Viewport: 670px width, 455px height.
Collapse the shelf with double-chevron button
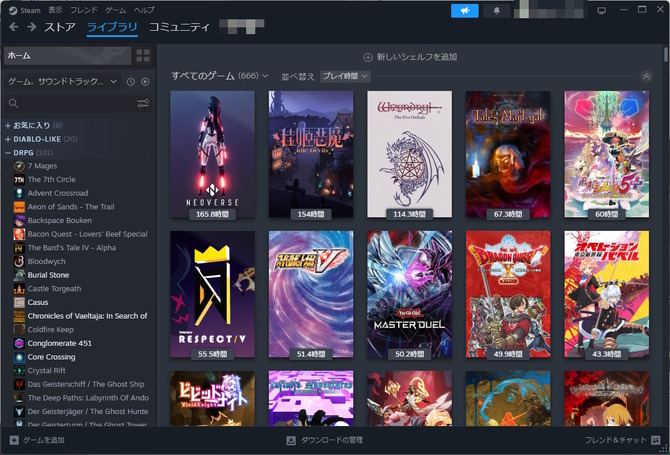tap(647, 76)
